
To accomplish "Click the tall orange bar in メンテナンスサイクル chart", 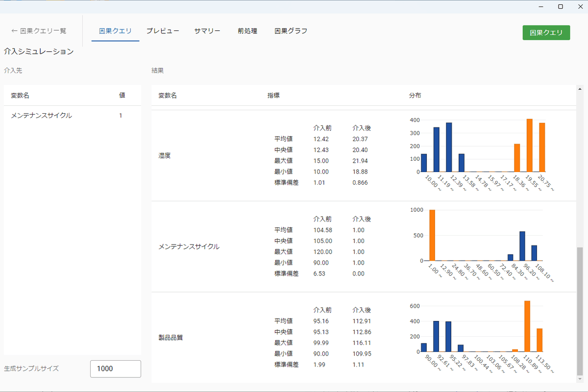I will point(432,235).
